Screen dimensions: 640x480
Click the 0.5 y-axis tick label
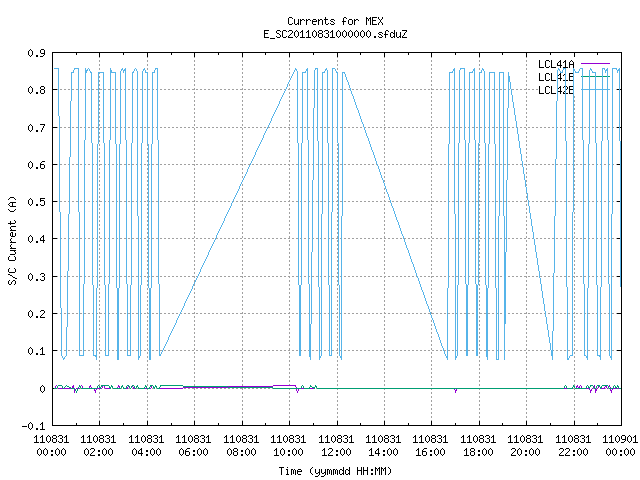36,202
